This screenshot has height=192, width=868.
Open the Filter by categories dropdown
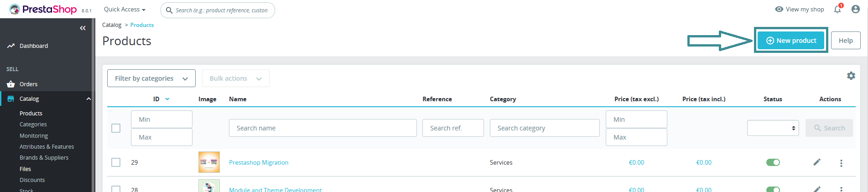point(151,78)
